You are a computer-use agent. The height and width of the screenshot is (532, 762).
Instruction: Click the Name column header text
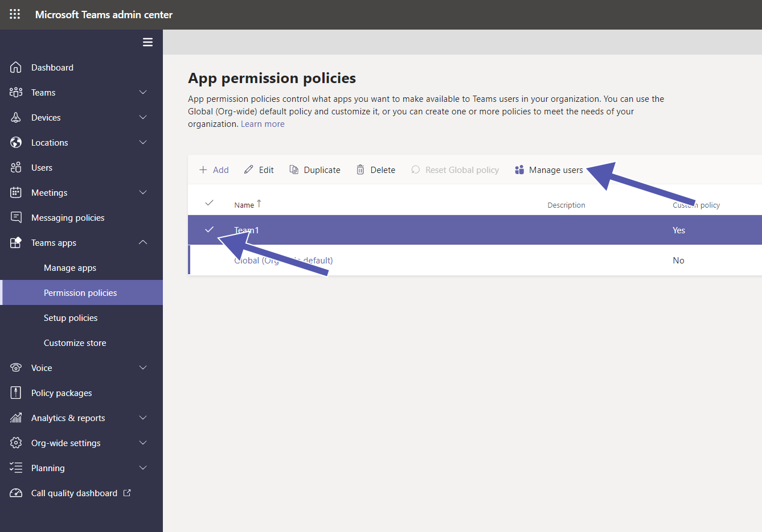coord(244,205)
